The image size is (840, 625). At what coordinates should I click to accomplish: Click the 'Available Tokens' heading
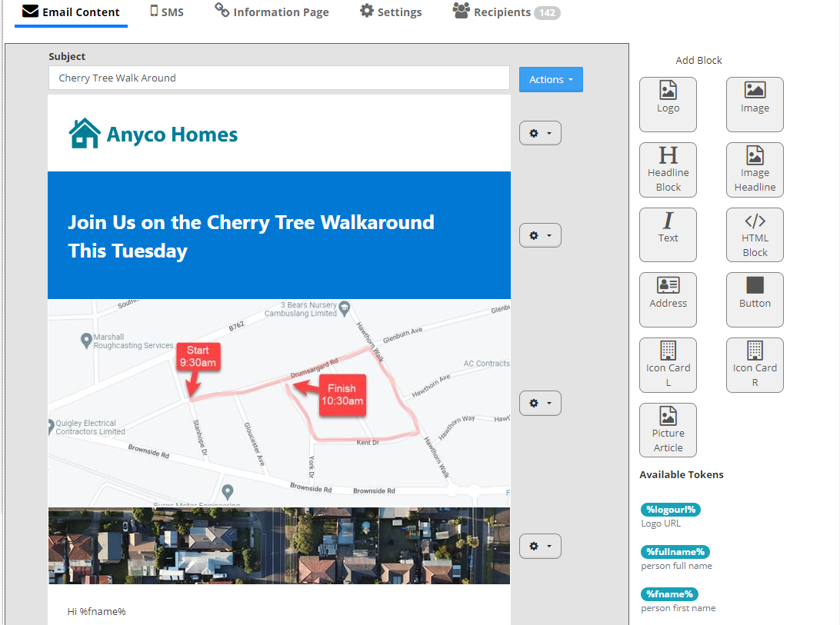681,474
